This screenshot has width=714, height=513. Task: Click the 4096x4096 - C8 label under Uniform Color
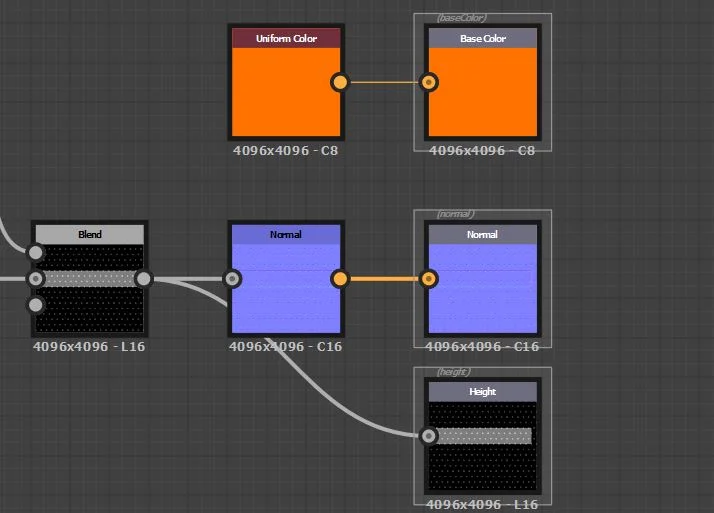(286, 150)
